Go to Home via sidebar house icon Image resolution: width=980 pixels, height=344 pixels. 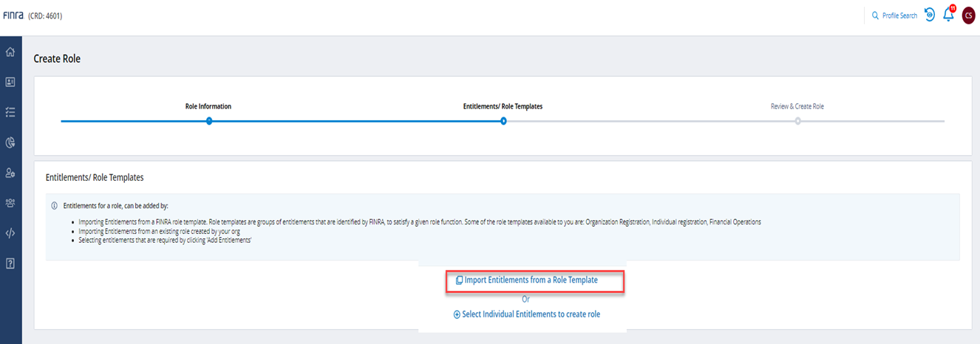click(10, 52)
